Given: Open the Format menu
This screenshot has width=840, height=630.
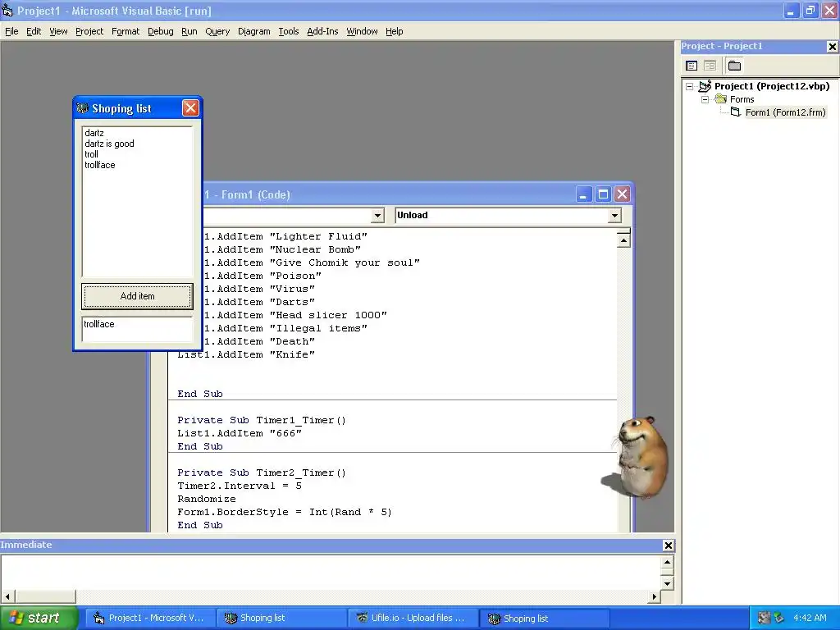Looking at the screenshot, I should point(126,32).
